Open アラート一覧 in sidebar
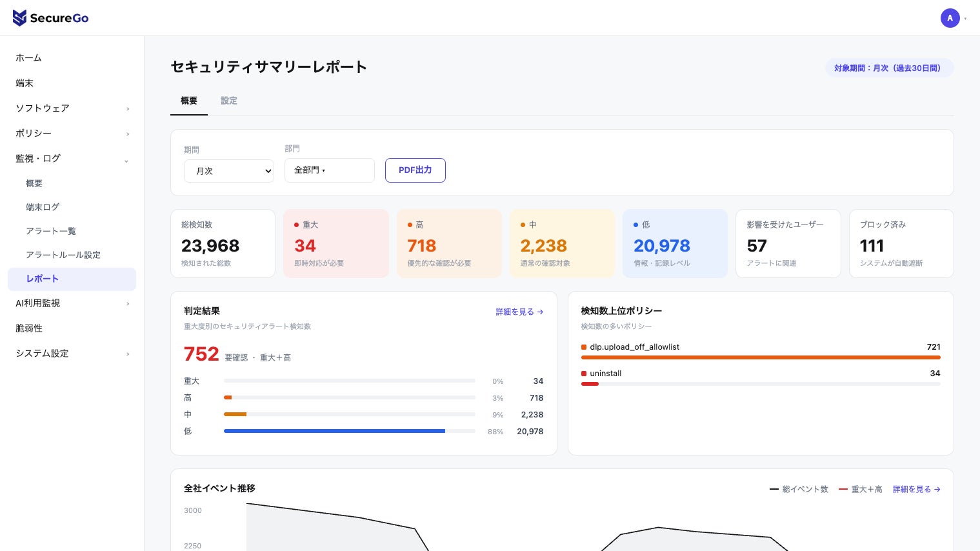980x551 pixels. click(72, 231)
